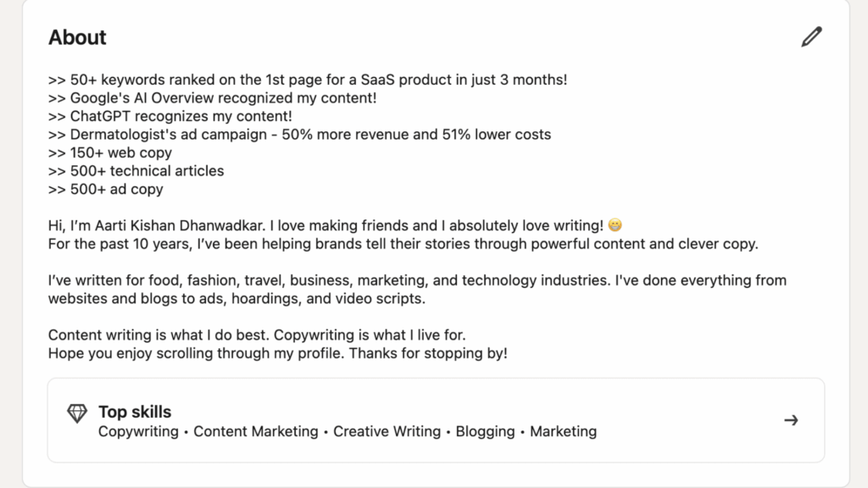This screenshot has width=868, height=488.
Task: Click the About section heading
Action: click(76, 37)
